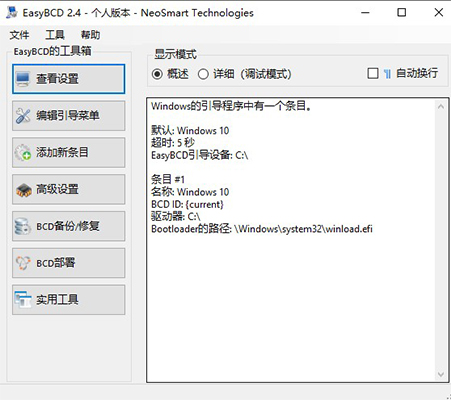Click the tools icon beside 编辑引导菜单
This screenshot has height=400, width=451.
(x=23, y=116)
